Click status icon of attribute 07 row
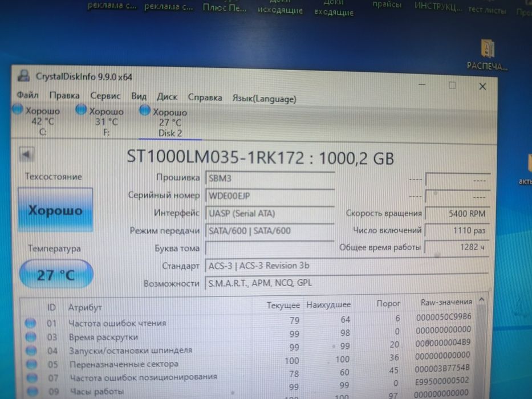This screenshot has width=532, height=399. point(33,377)
